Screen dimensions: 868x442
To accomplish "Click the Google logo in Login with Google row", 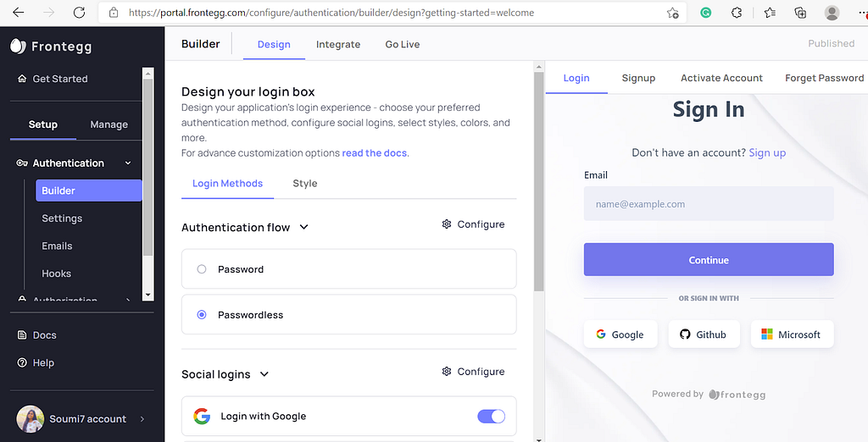I will 202,416.
